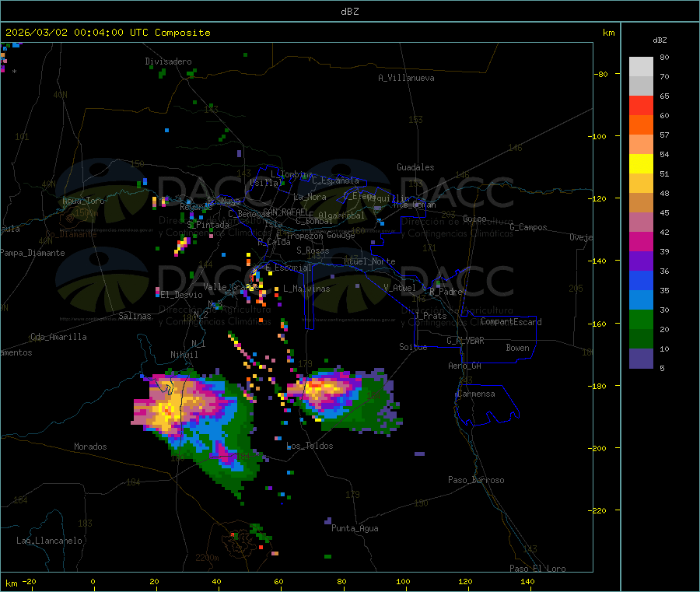Click the 42 dBZ magenta legend swatch
700x592 pixels.
pos(641,241)
